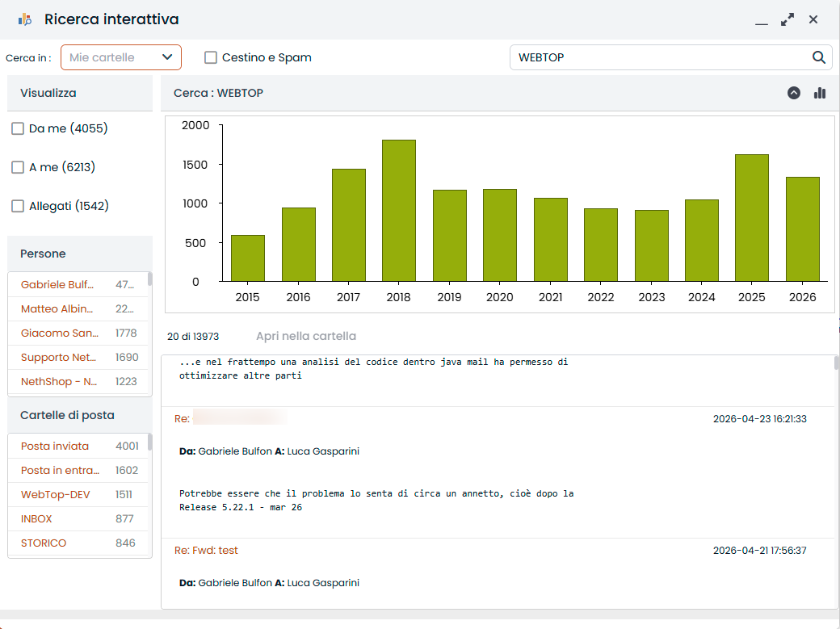Click the 2021 chart bar
Screen dimensions: 840x629
click(551, 240)
